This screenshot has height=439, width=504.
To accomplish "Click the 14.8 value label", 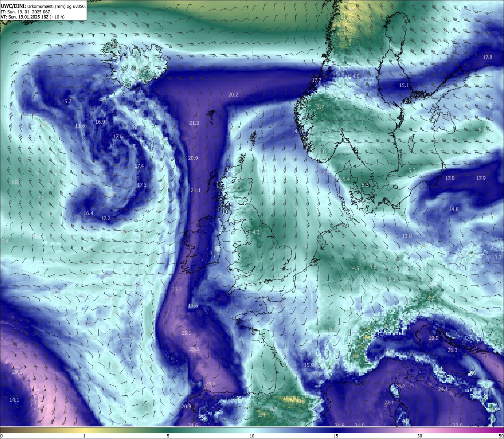I will tap(454, 209).
